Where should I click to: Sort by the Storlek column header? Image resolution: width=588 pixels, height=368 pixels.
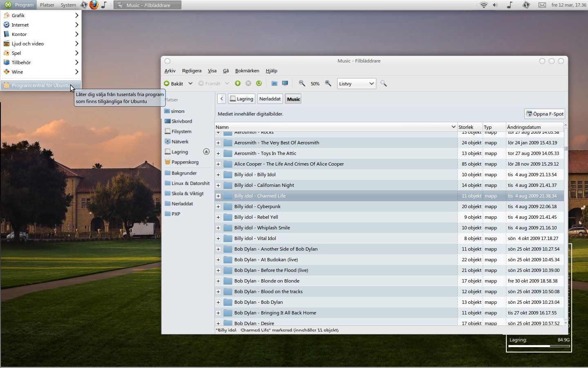click(x=470, y=127)
